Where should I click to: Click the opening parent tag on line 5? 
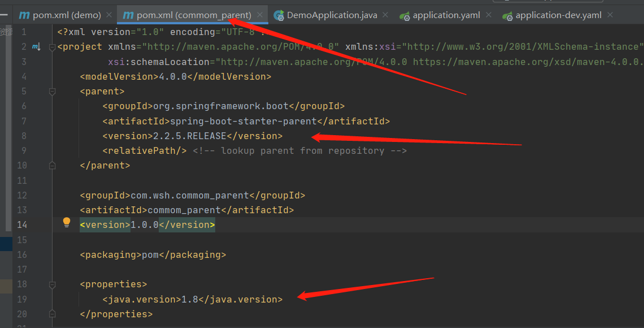coord(102,91)
